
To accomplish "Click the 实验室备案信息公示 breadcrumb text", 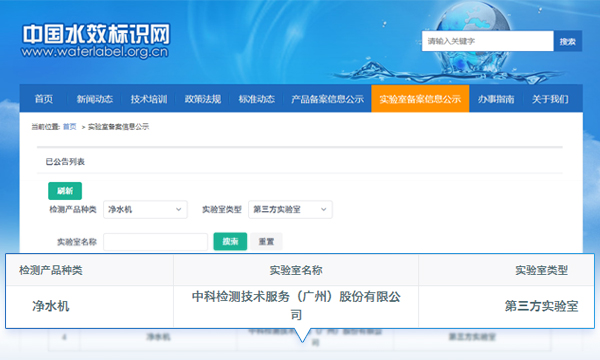I will [118, 127].
